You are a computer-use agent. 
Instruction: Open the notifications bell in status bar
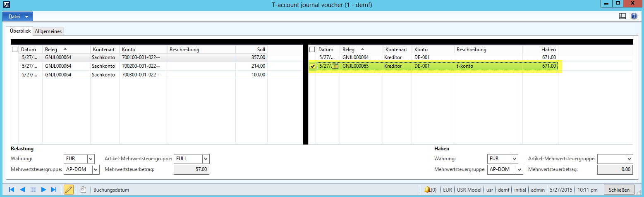coord(428,190)
